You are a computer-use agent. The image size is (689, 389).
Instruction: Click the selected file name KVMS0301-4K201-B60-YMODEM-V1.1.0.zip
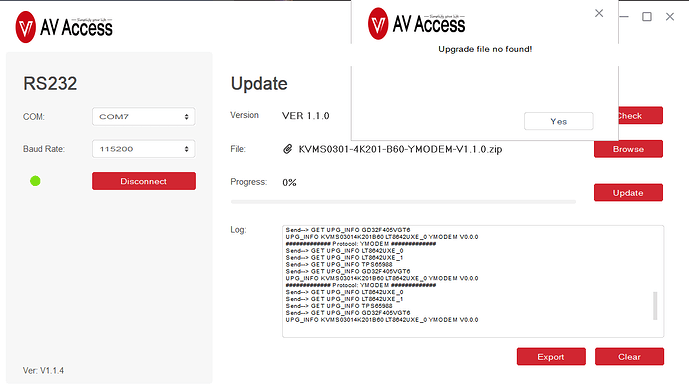tap(400, 149)
